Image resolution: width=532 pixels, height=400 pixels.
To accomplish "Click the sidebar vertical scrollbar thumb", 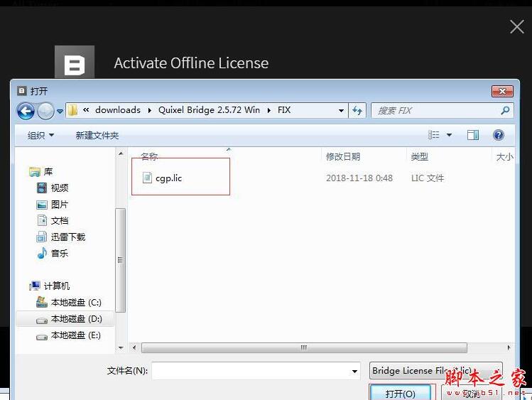I will tap(121, 260).
